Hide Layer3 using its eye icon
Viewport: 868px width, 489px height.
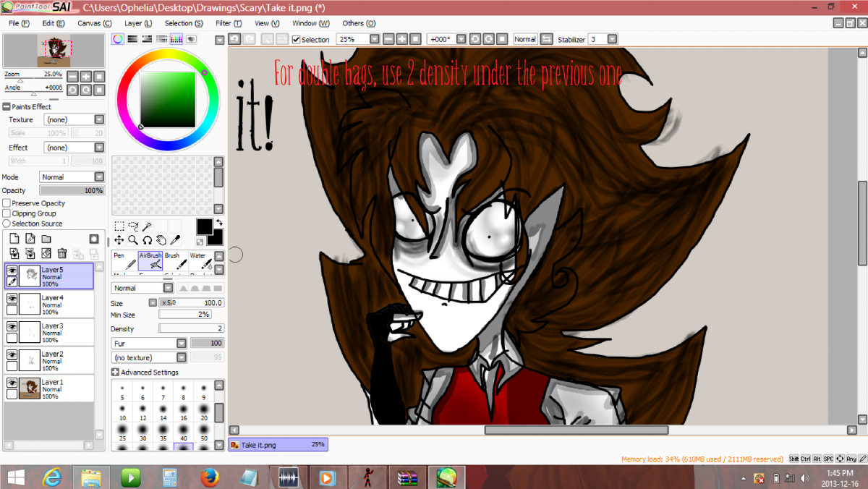tap(12, 326)
